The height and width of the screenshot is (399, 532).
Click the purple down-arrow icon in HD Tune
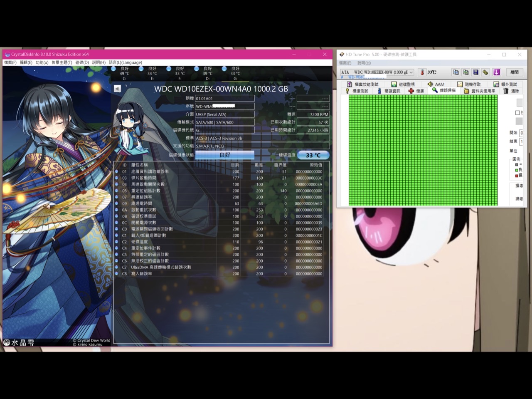[x=497, y=72]
